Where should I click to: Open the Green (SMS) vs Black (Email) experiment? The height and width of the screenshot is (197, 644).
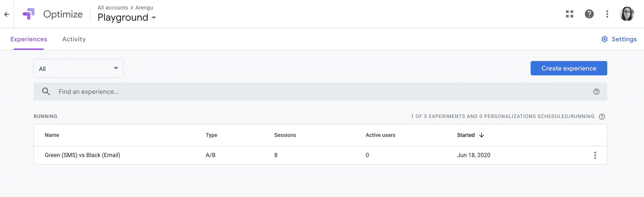coord(82,155)
